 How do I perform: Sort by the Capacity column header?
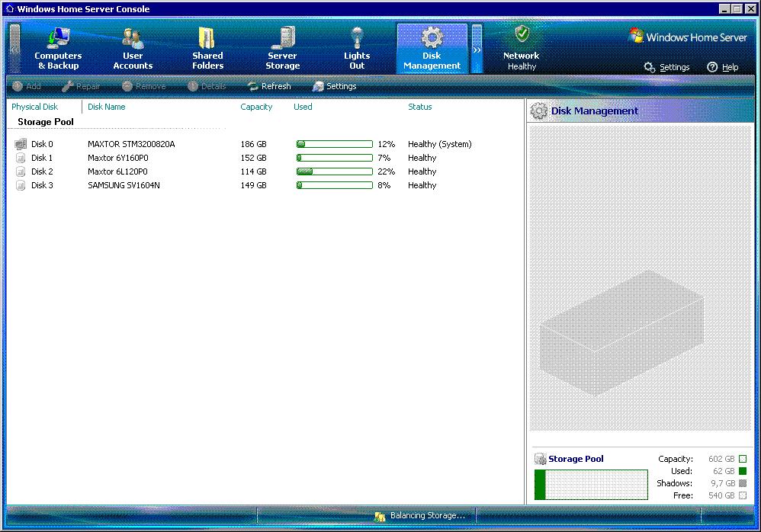[x=256, y=107]
